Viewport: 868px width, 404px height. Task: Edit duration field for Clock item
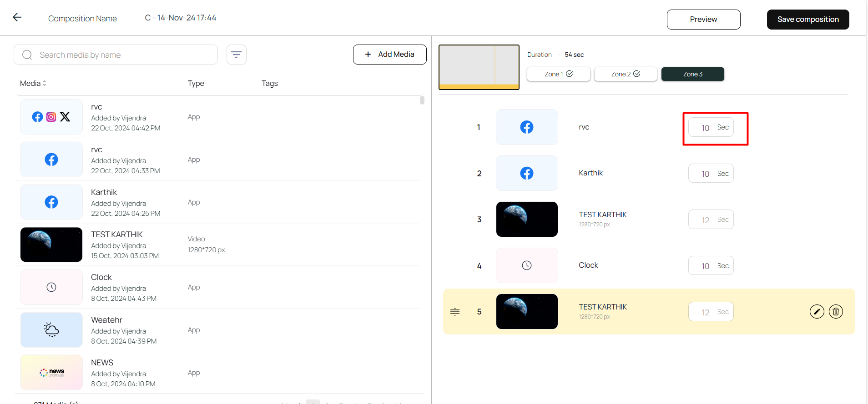[x=705, y=266]
